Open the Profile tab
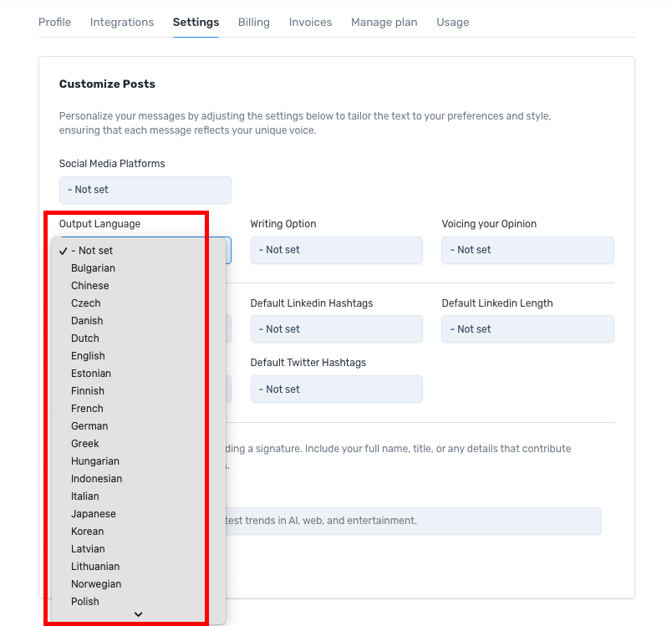The image size is (672, 626). [x=54, y=23]
